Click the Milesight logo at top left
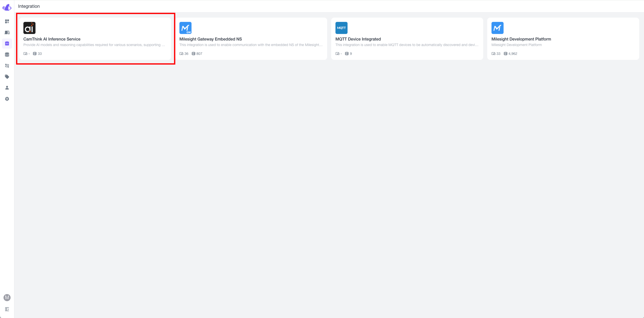Image resolution: width=644 pixels, height=318 pixels. (7, 7)
